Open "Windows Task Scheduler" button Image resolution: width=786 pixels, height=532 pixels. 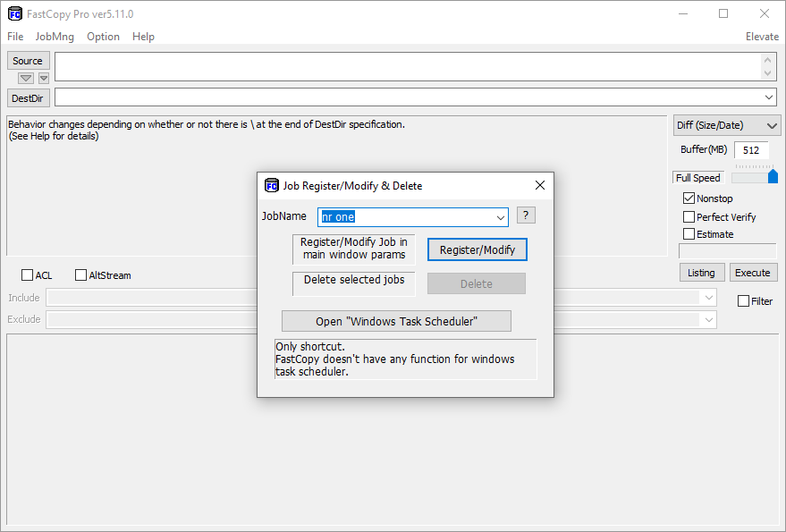(x=396, y=321)
